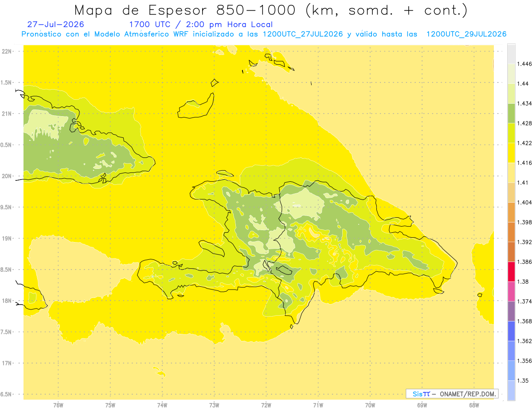The height and width of the screenshot is (411, 532).
Task: Click the legend value '1.44'
Action: click(x=523, y=83)
